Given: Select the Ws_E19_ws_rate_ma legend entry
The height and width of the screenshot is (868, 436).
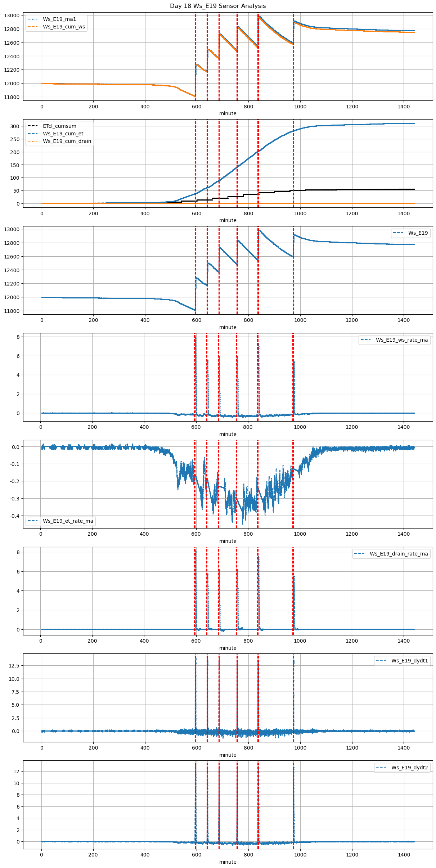Looking at the screenshot, I should coord(402,340).
